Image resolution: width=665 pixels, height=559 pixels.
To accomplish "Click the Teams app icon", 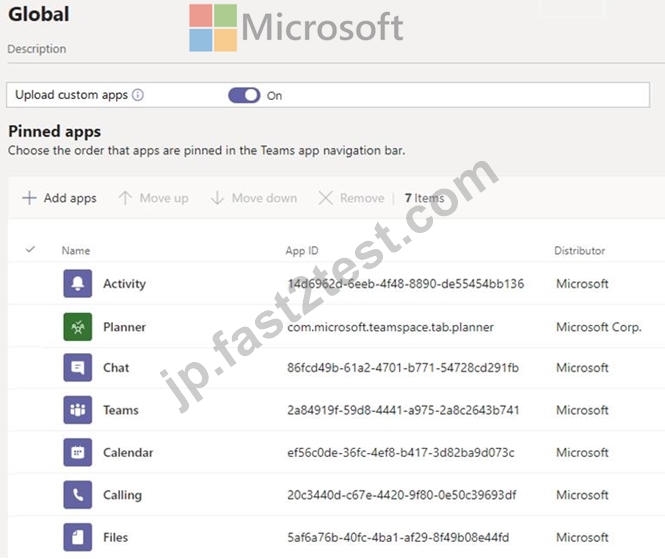I will coord(78,410).
